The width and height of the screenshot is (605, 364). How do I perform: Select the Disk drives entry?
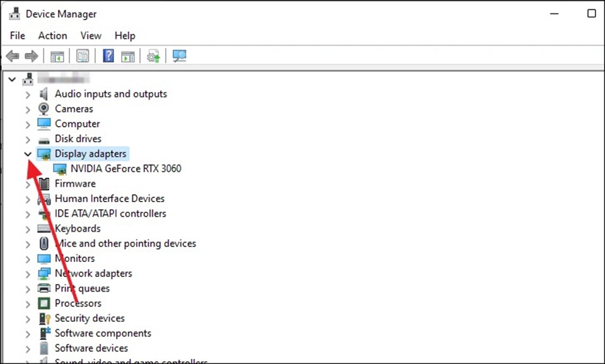click(x=78, y=139)
